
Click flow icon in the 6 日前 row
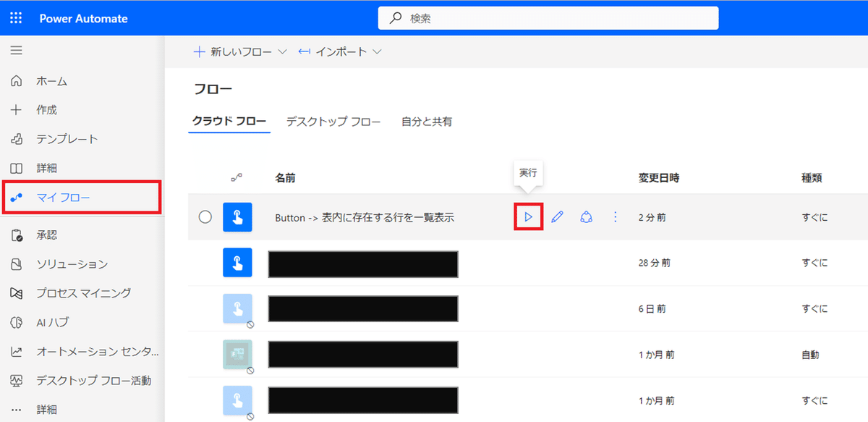pos(237,308)
